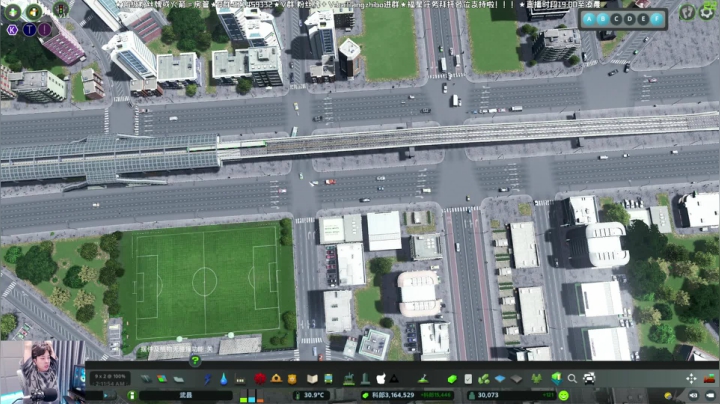Click the streamer webcam overlay
Screen dimensions: 720x404
[x=42, y=372]
